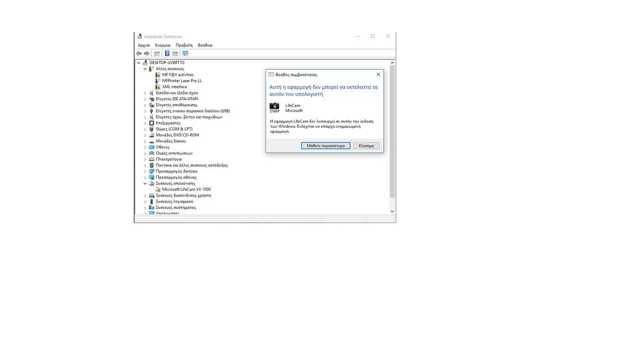Click the Προσαρμογείς δικτύου network icon
The image size is (644, 362).
click(x=151, y=171)
